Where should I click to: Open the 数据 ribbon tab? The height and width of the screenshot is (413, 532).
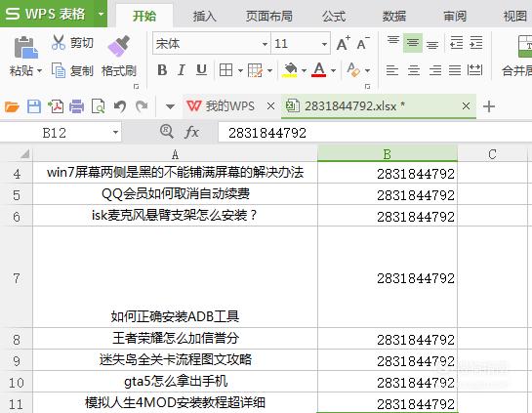[x=394, y=16]
